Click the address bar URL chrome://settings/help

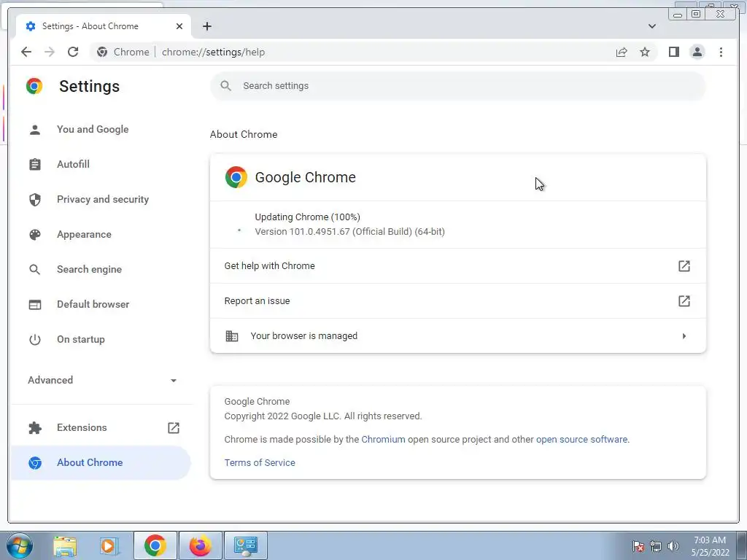[213, 52]
